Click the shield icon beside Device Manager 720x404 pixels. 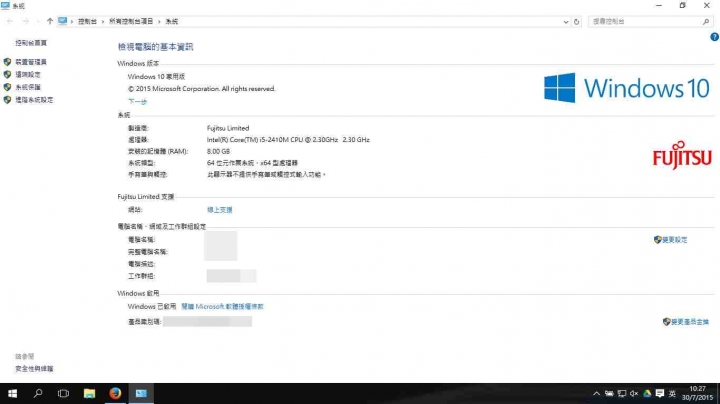tap(7, 62)
